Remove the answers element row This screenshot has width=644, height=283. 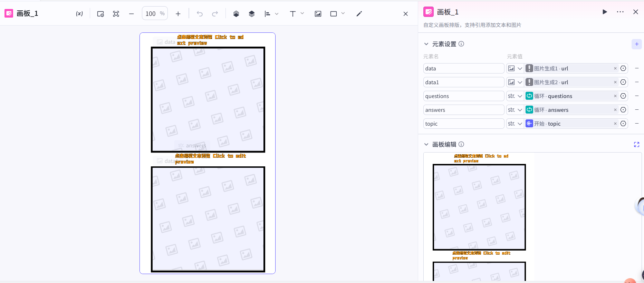(x=637, y=110)
